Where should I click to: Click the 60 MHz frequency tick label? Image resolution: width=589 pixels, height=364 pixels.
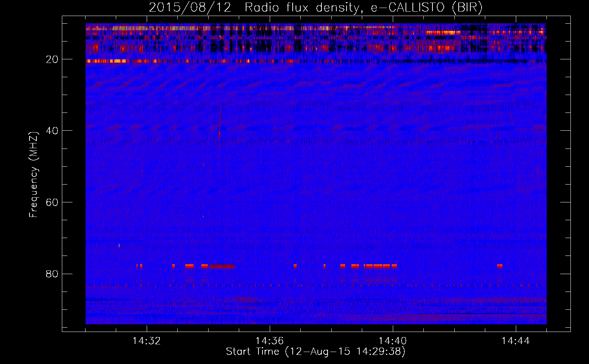click(52, 202)
